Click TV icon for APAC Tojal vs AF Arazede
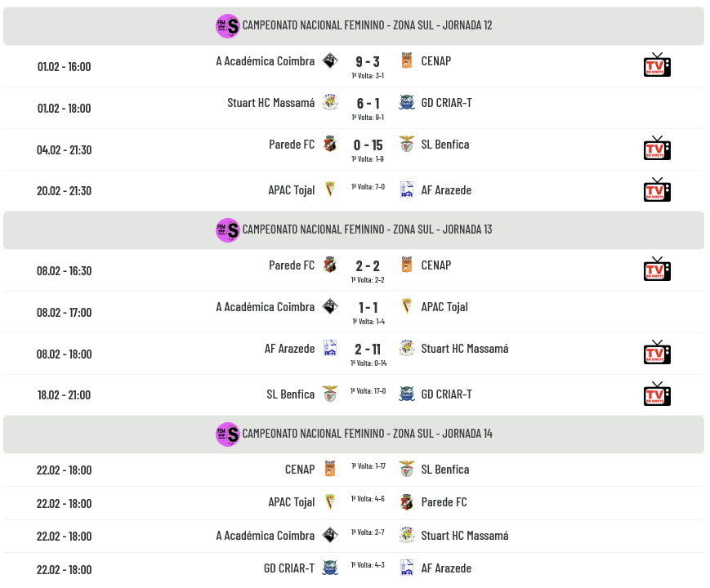710x588 pixels. [x=657, y=189]
